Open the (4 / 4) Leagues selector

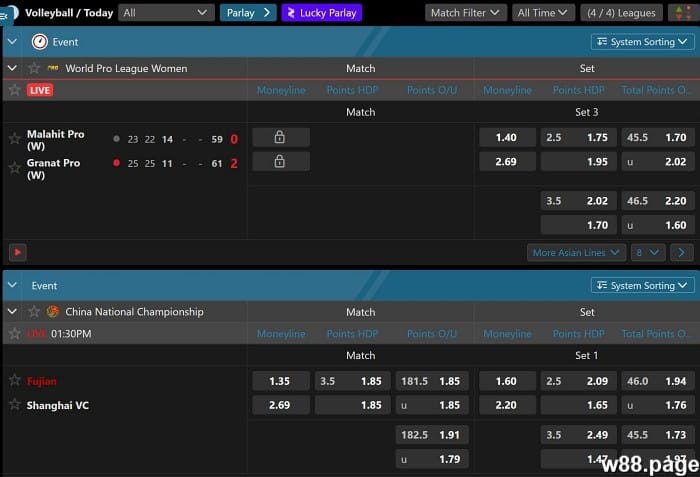coord(621,13)
